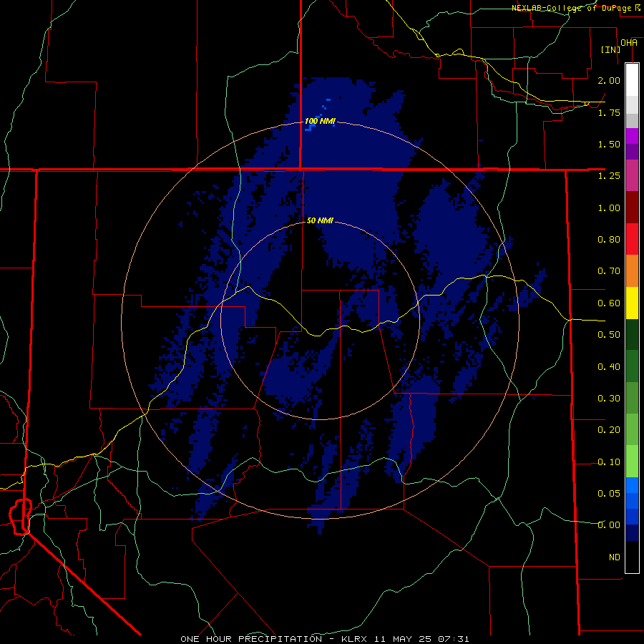Click the [IN] units label

pos(610,49)
